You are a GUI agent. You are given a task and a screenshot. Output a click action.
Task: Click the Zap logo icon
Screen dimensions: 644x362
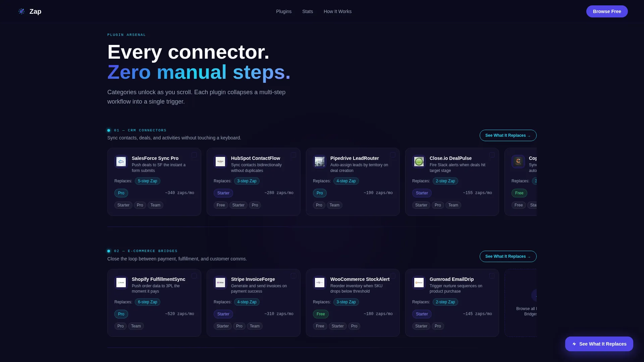(x=21, y=11)
